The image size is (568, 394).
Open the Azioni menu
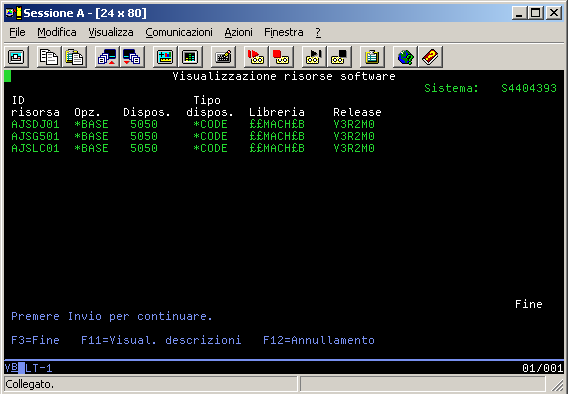click(x=238, y=32)
